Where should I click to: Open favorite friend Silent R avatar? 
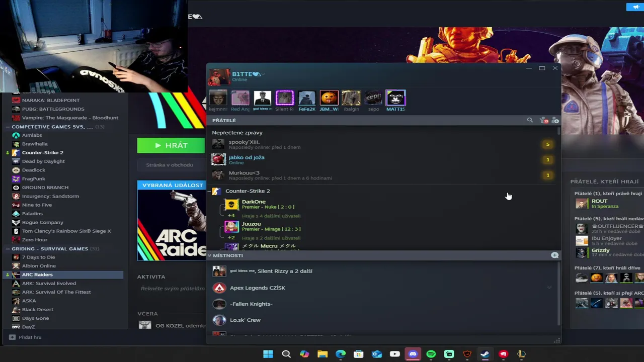click(x=284, y=98)
